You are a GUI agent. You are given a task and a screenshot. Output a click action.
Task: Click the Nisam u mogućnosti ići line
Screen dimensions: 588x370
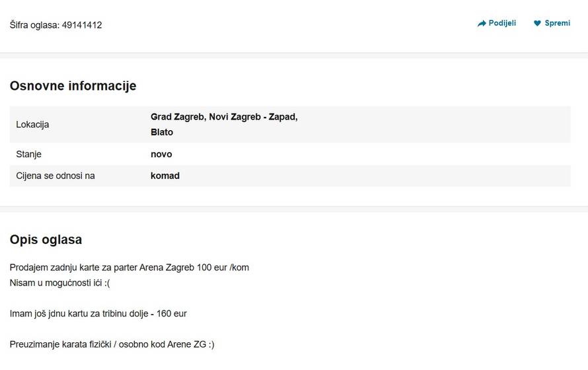click(x=59, y=283)
